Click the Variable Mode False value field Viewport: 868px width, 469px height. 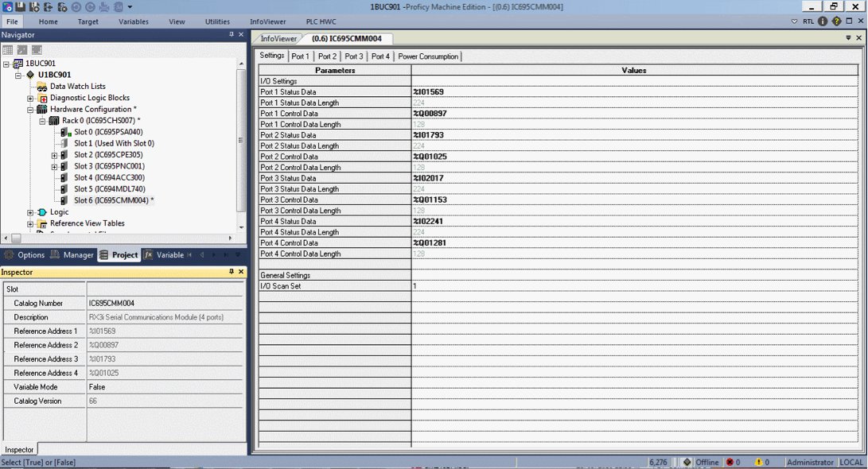[x=165, y=387]
